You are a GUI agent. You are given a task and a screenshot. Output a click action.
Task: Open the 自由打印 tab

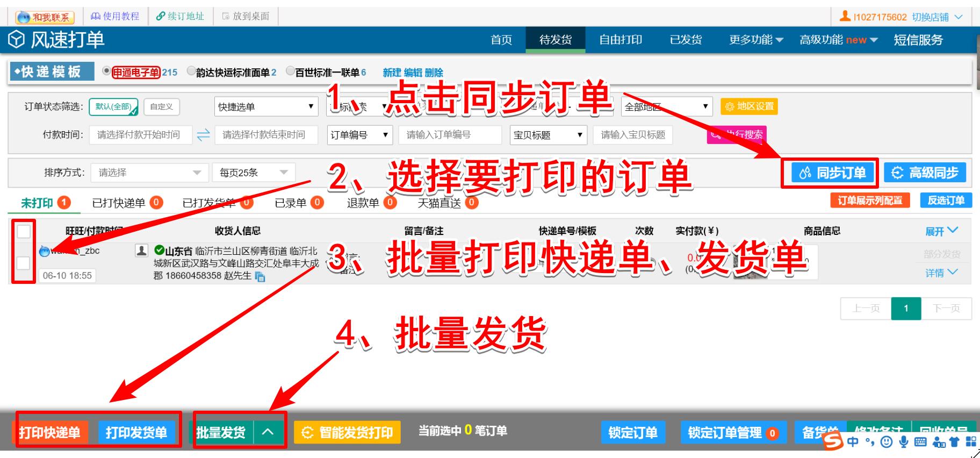(621, 40)
